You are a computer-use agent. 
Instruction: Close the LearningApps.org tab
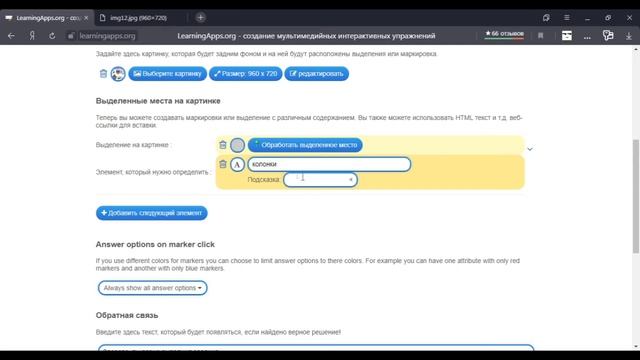coord(86,18)
